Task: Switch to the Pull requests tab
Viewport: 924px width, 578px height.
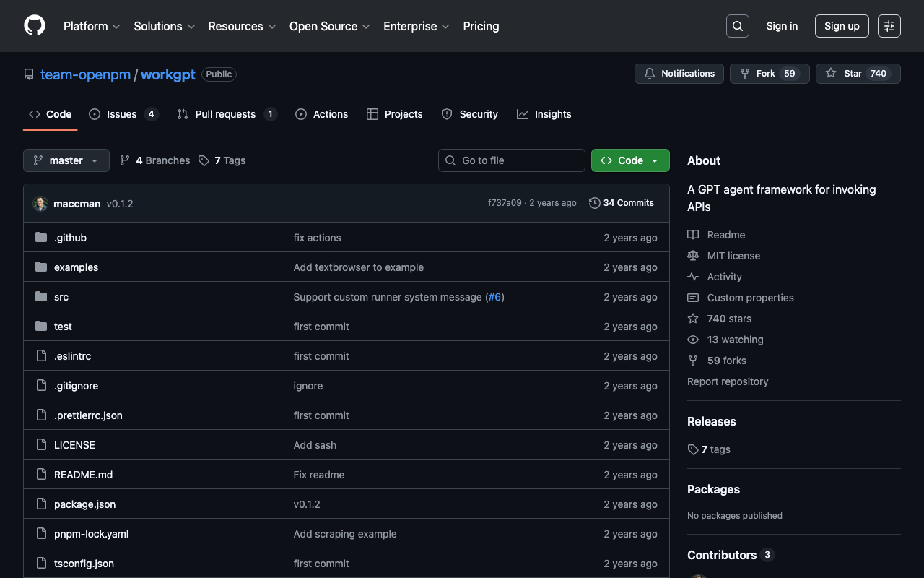Action: [x=226, y=114]
